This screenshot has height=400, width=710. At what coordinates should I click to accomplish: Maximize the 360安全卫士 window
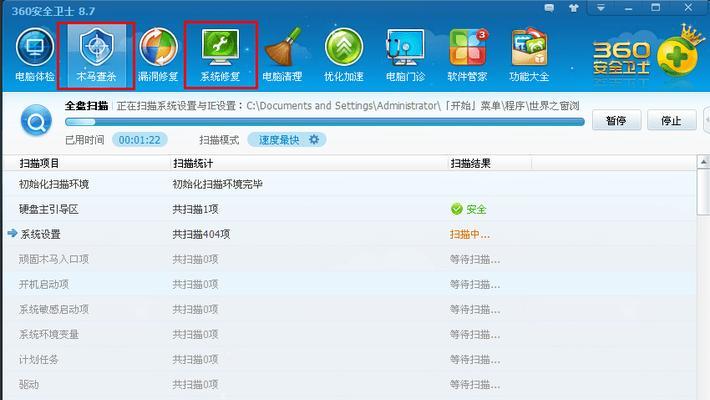[656, 8]
